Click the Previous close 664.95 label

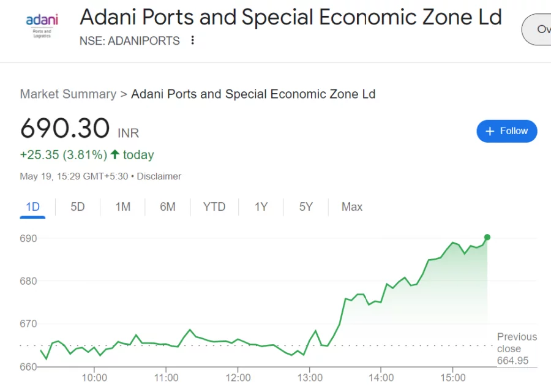pos(517,349)
